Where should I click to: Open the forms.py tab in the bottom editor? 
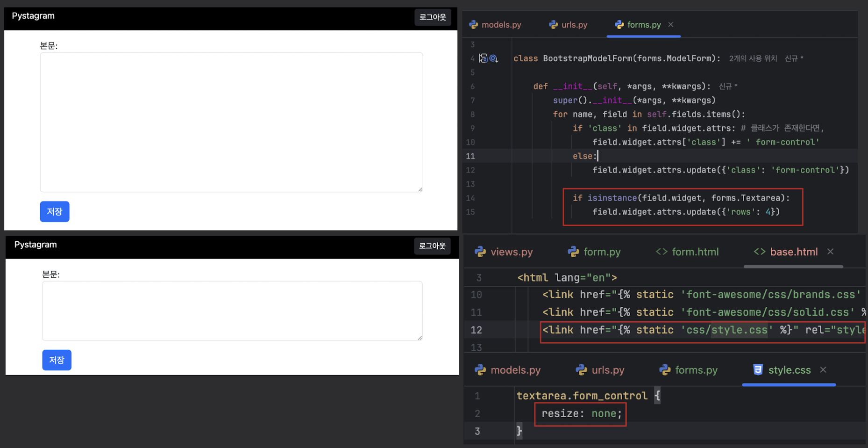[688, 370]
